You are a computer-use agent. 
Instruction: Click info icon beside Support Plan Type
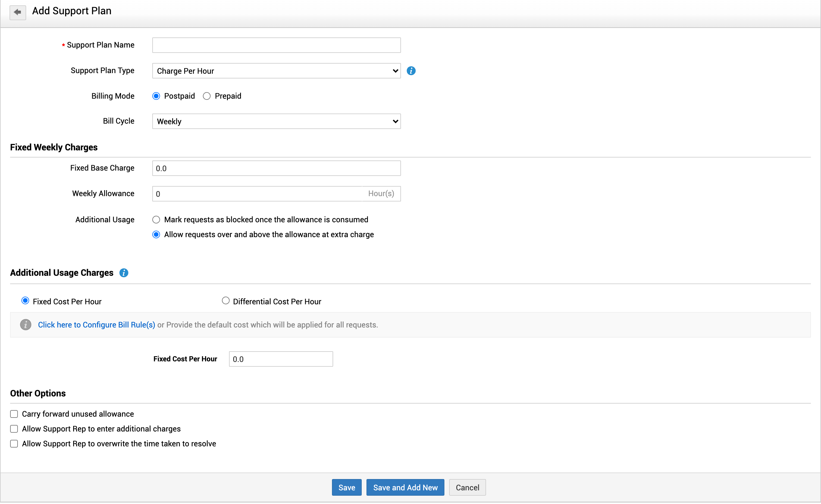[411, 71]
